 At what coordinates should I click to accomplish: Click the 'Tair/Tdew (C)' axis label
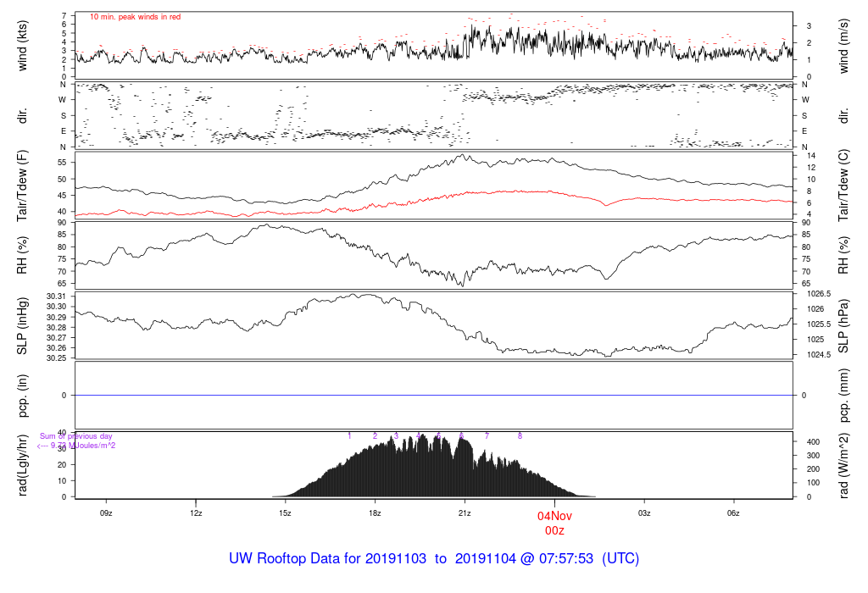pyautogui.click(x=843, y=186)
